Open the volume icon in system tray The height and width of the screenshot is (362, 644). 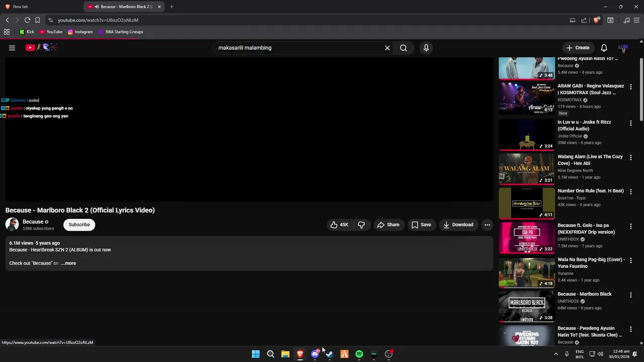(600, 354)
